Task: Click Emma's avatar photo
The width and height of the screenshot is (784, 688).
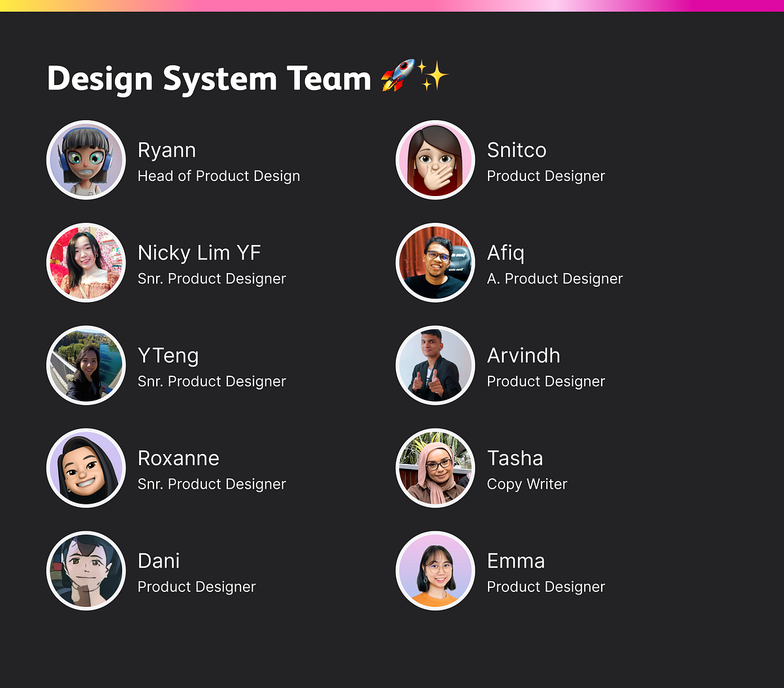Action: [x=435, y=570]
